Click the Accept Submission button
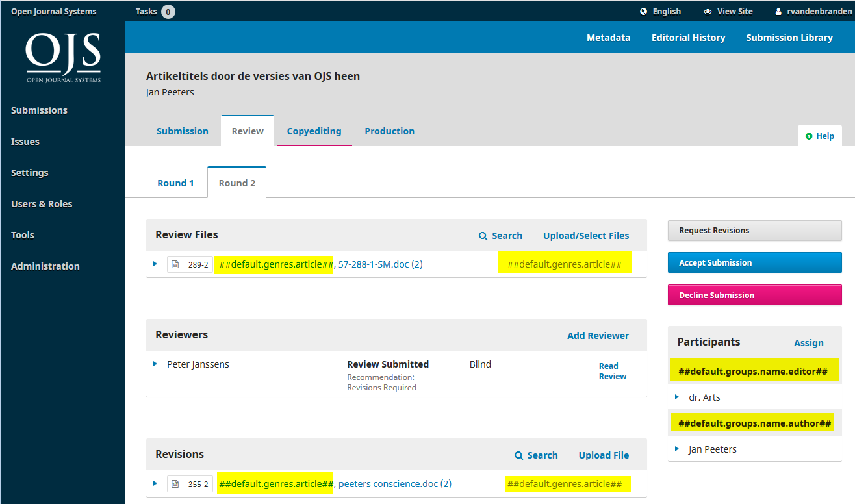855x504 pixels. (755, 262)
